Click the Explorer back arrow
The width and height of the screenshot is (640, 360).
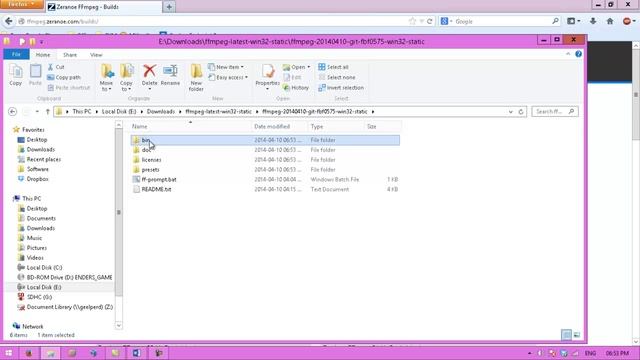tap(13, 111)
